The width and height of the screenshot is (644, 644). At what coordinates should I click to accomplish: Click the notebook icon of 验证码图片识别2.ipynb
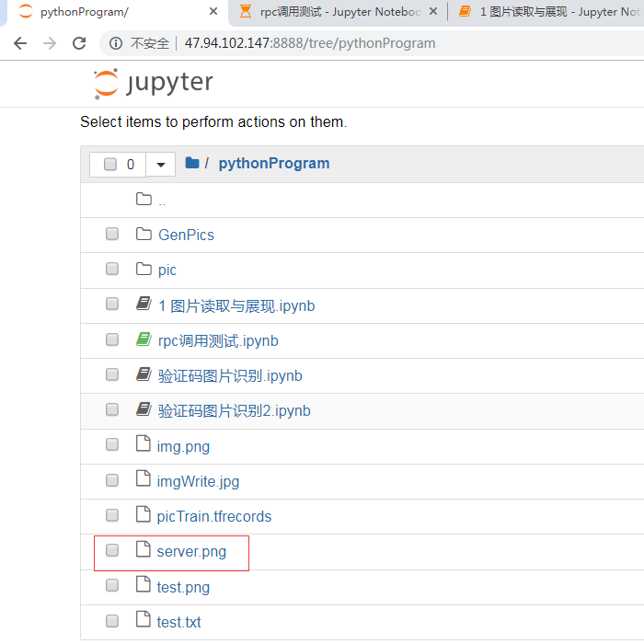144,409
